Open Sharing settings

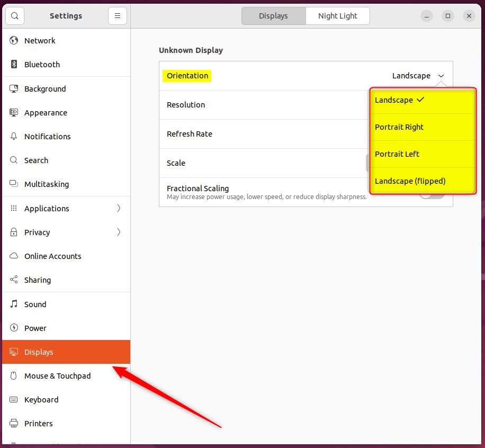click(66, 280)
